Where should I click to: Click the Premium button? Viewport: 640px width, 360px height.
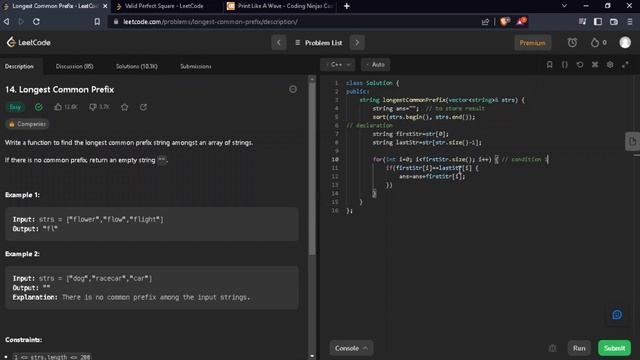532,43
